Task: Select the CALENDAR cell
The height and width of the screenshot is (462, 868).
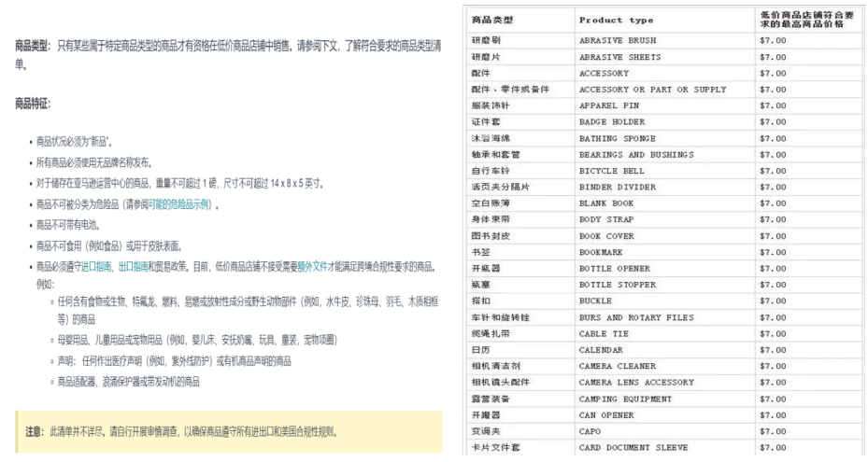Action: pos(665,350)
